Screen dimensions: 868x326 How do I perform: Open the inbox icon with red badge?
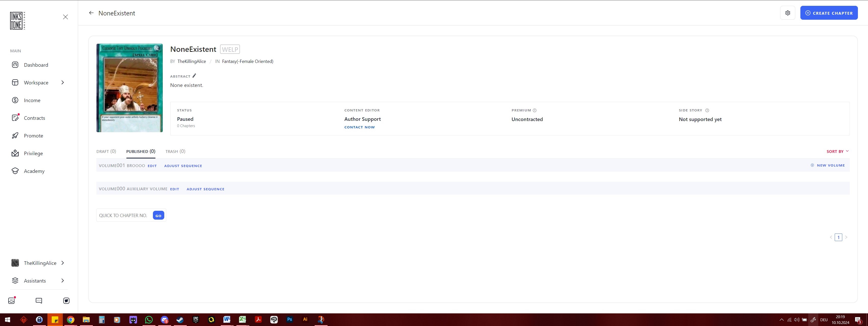click(x=11, y=300)
